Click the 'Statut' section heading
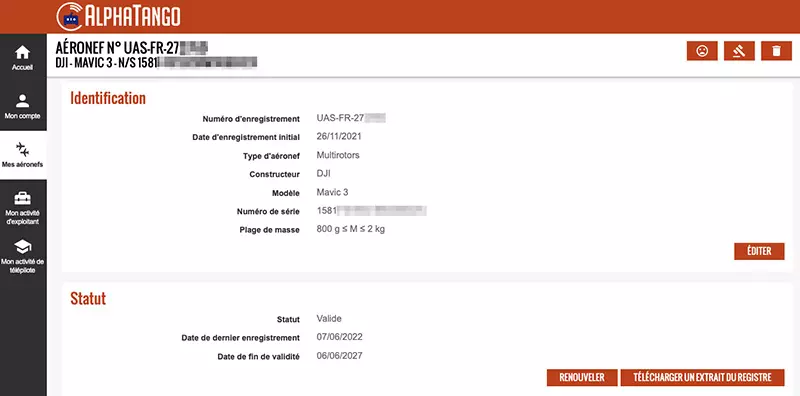This screenshot has height=396, width=800. [x=88, y=299]
